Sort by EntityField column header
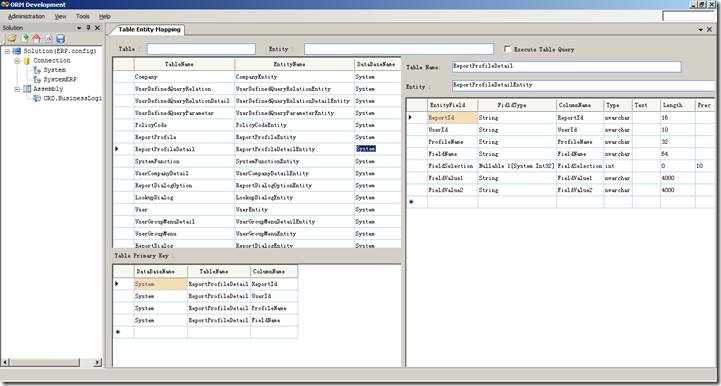The image size is (721, 386). [x=452, y=105]
